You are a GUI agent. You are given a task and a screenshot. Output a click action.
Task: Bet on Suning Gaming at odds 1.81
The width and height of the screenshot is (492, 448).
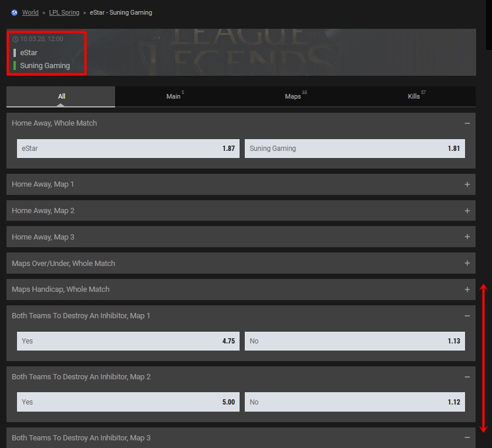click(355, 149)
